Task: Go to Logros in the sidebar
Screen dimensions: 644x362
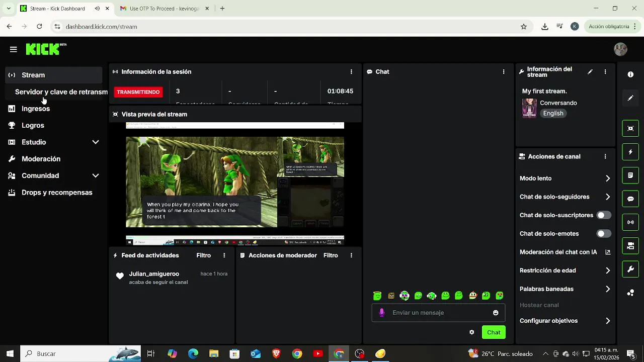Action: (53, 125)
